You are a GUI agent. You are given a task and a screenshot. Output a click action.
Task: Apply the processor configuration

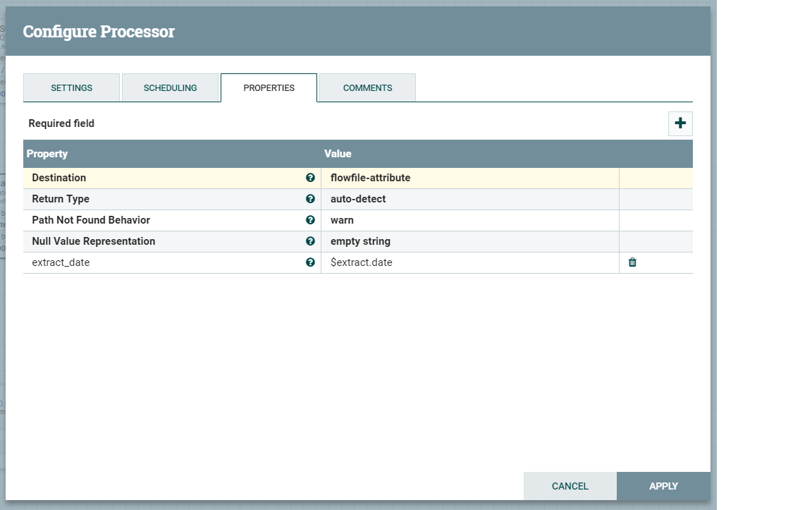[x=663, y=486]
